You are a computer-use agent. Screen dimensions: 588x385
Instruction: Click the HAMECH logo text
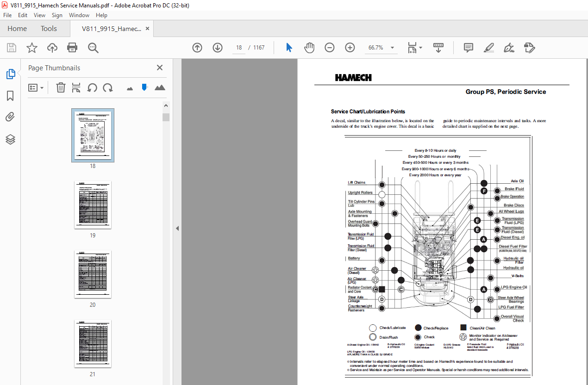353,78
